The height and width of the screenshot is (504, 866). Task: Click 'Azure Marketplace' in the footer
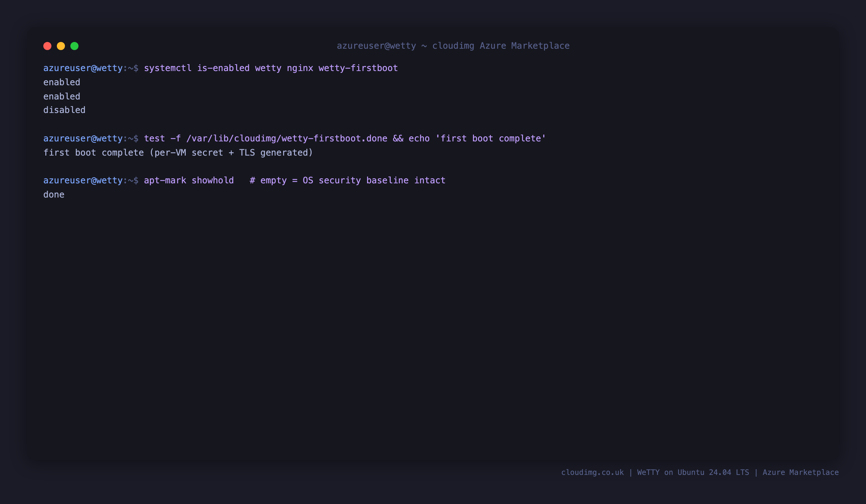click(800, 473)
